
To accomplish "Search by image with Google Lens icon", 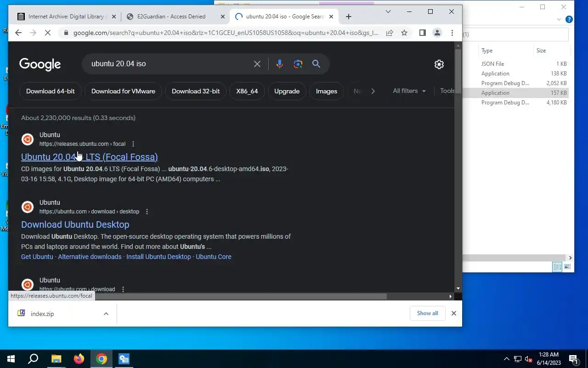I will pos(298,64).
